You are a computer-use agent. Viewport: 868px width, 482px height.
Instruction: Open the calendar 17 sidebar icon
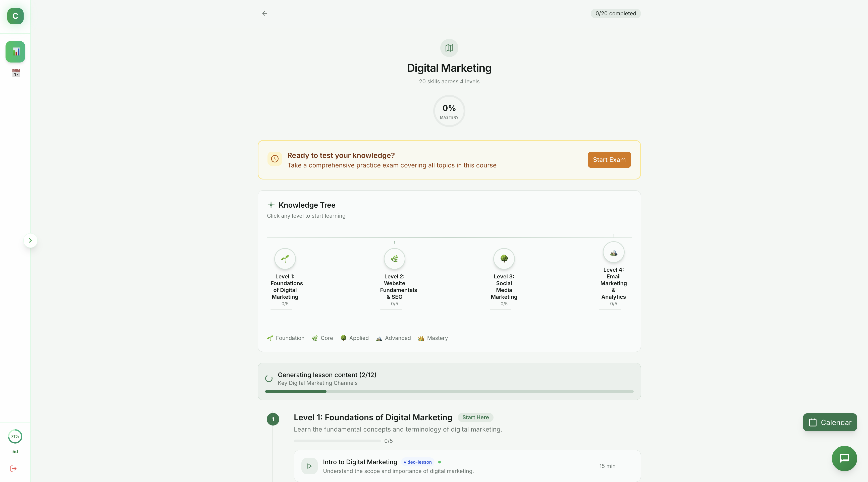(x=16, y=73)
